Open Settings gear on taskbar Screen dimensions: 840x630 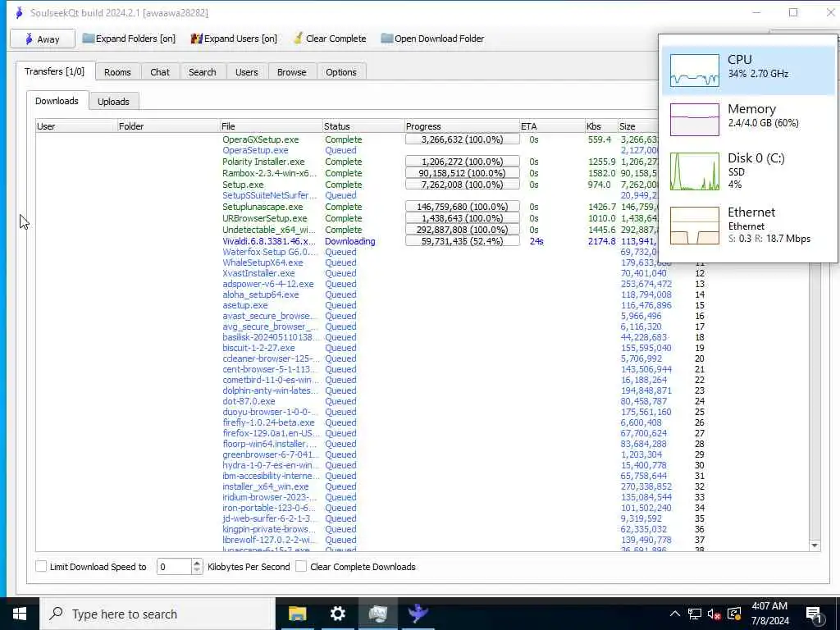pyautogui.click(x=337, y=614)
